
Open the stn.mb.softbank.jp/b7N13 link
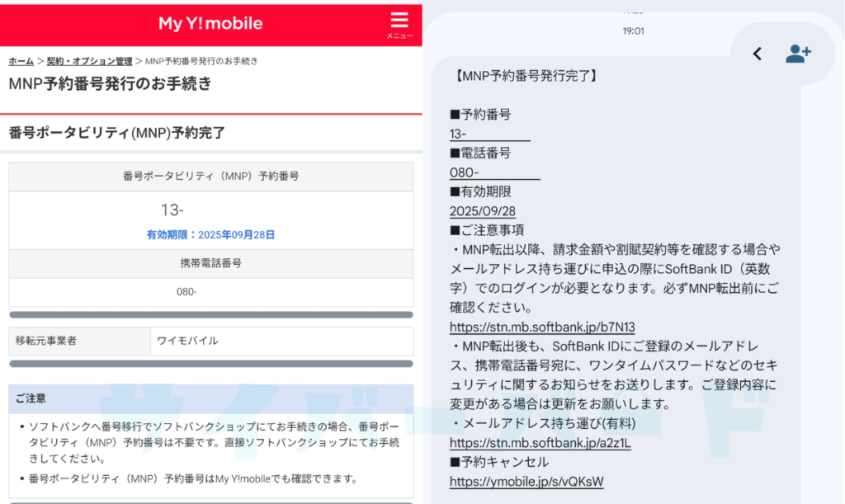point(542,327)
